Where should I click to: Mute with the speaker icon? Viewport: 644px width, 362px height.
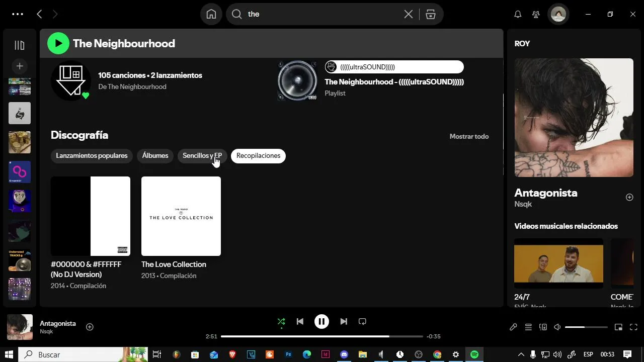[x=557, y=327]
